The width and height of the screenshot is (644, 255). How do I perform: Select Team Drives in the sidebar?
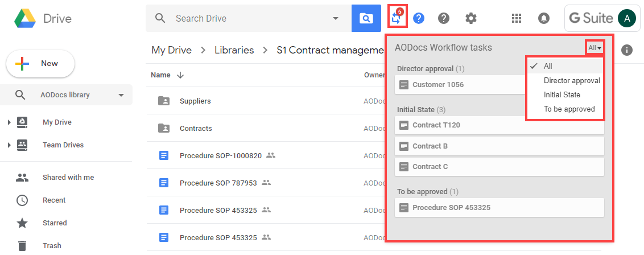[63, 145]
